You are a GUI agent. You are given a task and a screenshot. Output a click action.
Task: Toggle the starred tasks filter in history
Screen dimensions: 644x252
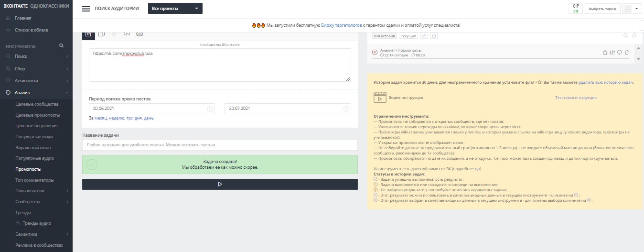425,36
